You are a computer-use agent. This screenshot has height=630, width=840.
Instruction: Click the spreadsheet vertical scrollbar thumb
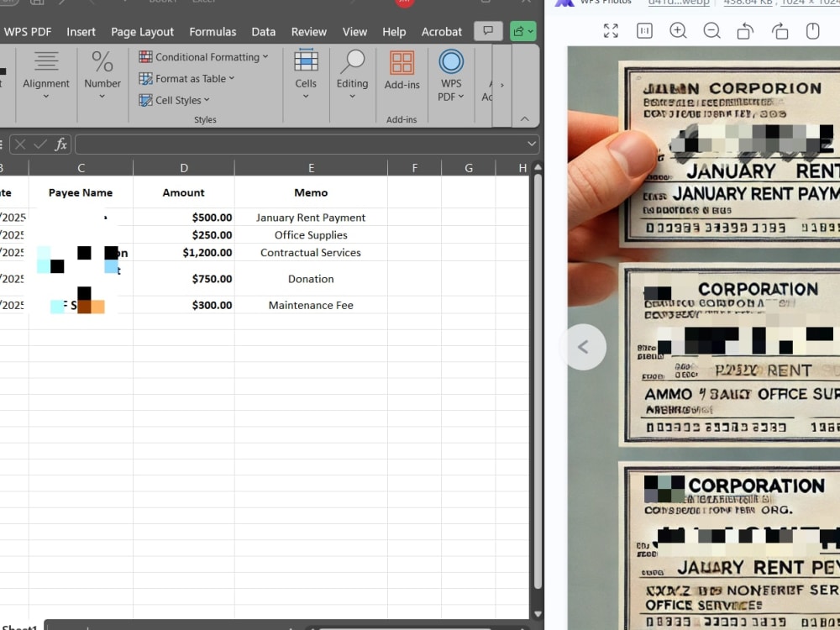point(538,381)
